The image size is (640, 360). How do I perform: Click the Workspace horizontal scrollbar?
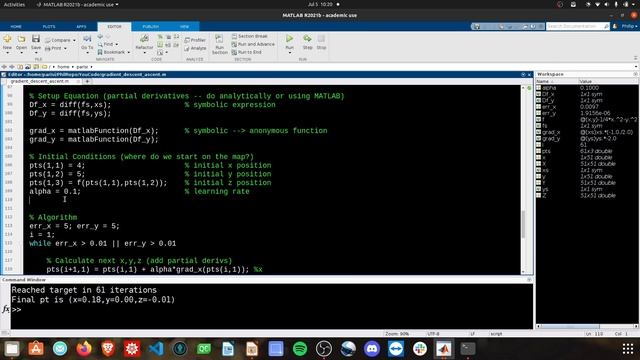[570, 326]
